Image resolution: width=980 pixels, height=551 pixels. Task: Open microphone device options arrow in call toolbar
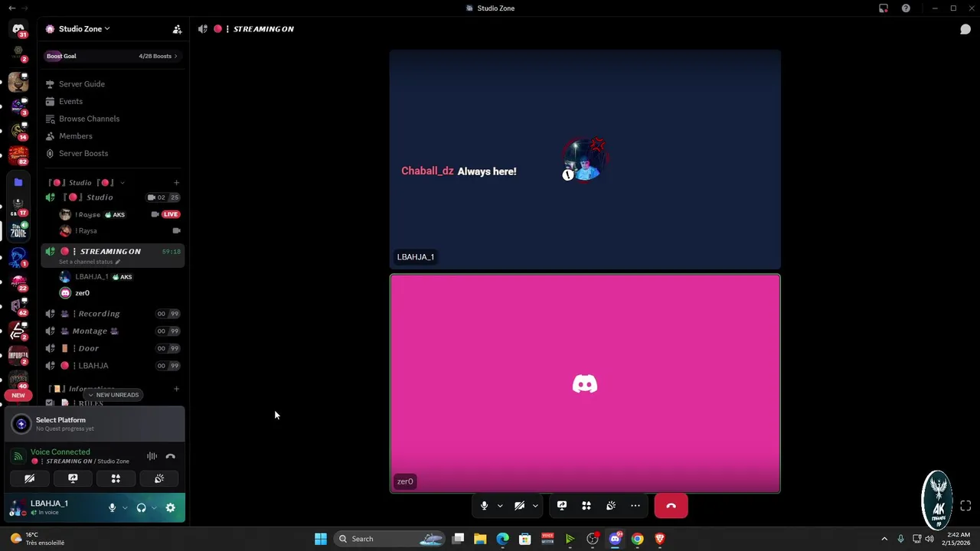point(500,506)
